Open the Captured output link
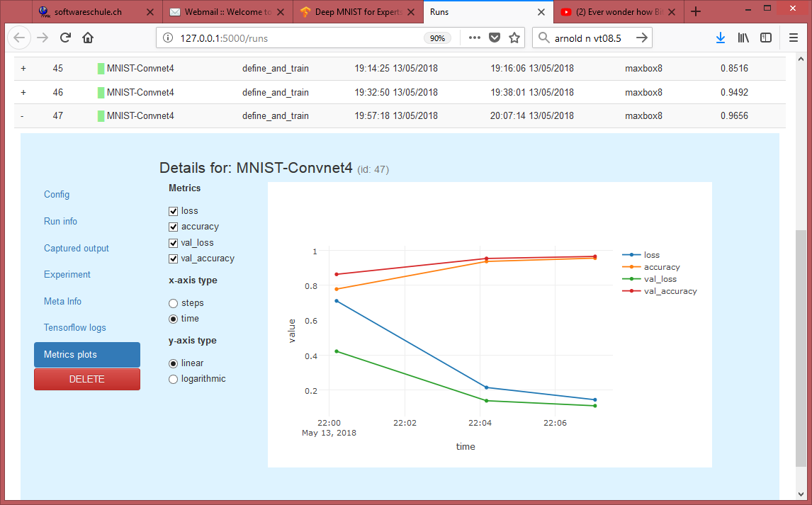Viewport: 812px width, 505px height. point(77,249)
